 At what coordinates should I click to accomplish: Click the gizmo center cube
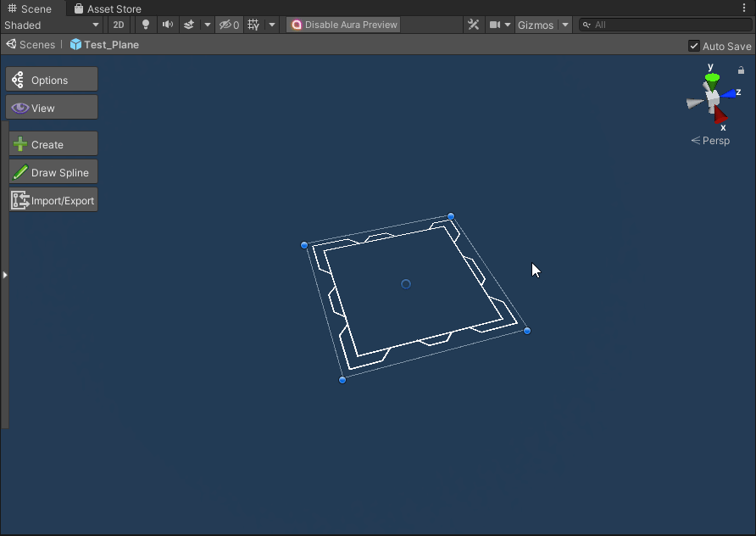tap(713, 98)
